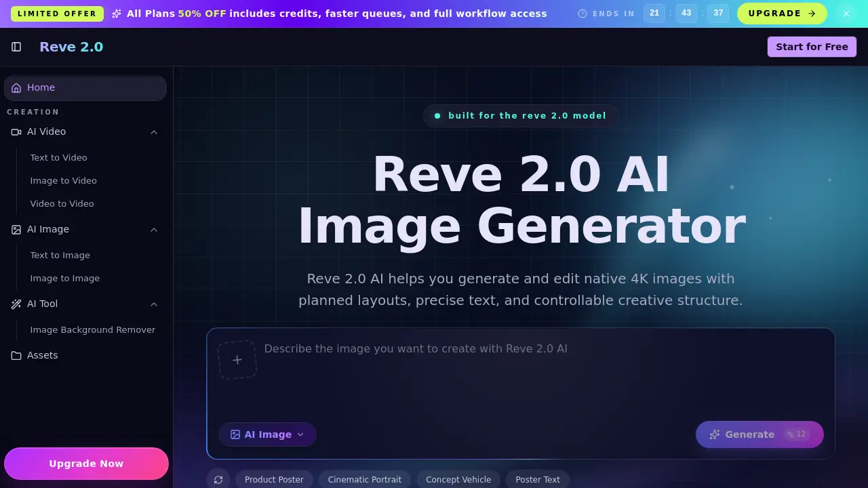Click the image icon in AI Image selector
The height and width of the screenshot is (488, 868).
(235, 434)
